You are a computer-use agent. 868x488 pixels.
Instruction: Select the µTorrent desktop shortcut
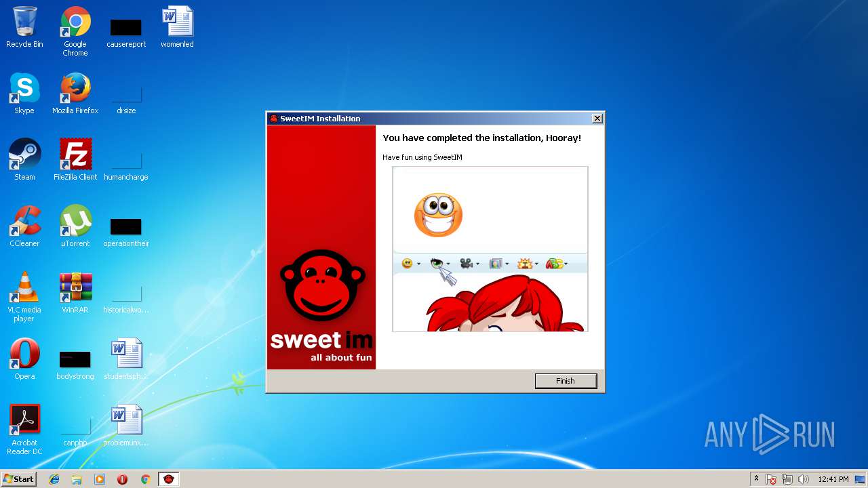tap(75, 227)
